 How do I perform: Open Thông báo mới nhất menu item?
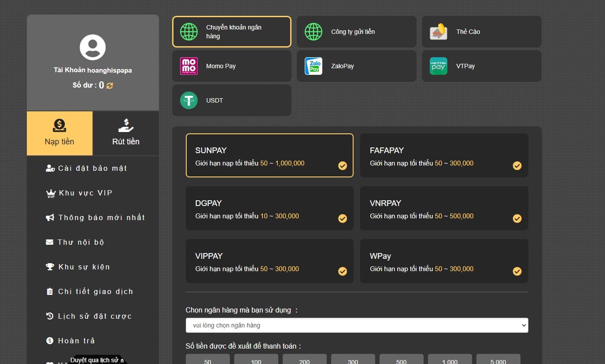pos(93,217)
